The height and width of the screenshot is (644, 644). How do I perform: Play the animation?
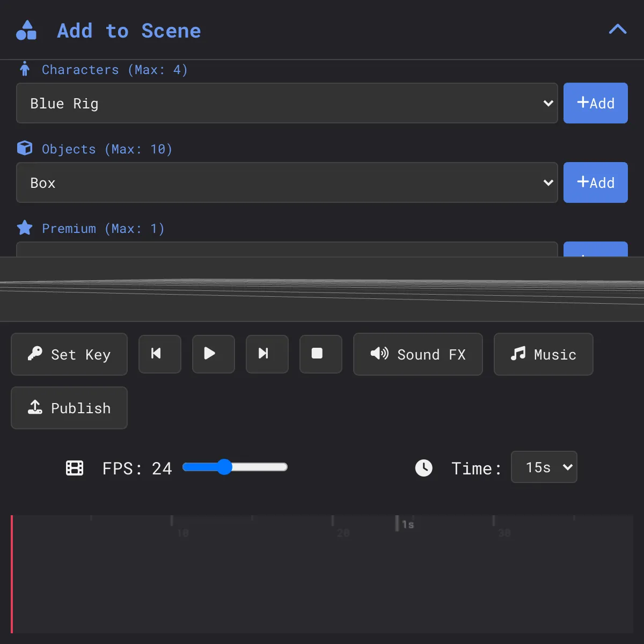[214, 354]
